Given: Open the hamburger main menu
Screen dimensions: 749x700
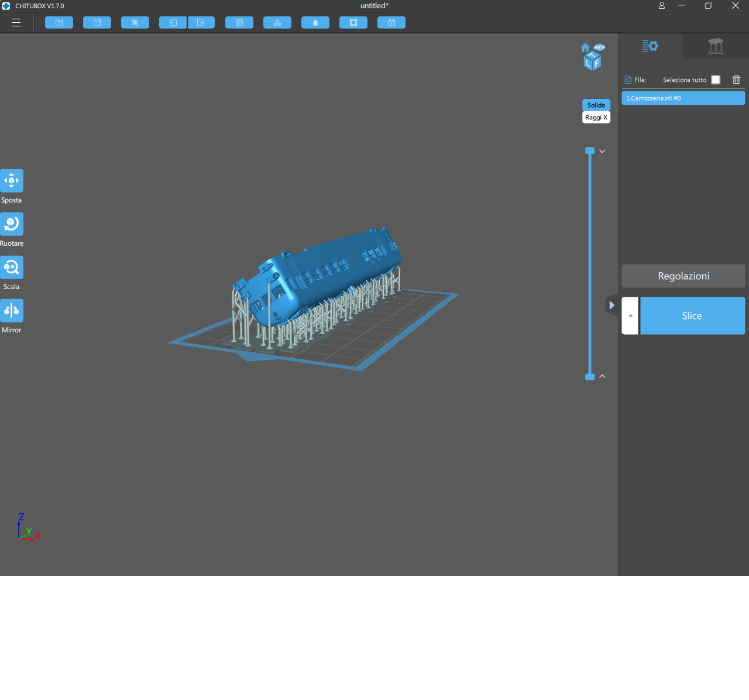Looking at the screenshot, I should (16, 23).
